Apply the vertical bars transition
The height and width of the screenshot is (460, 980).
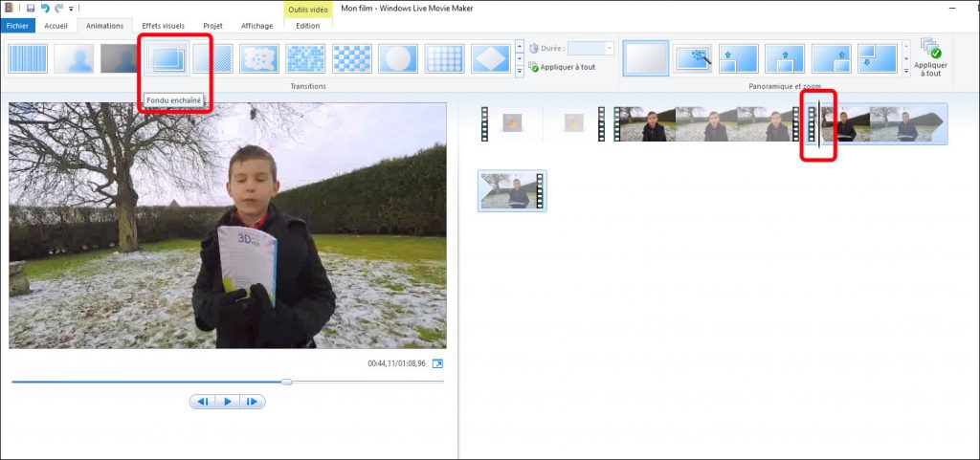click(x=28, y=59)
